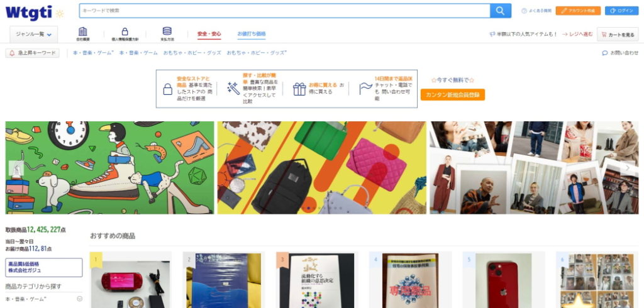Image resolution: width=644 pixels, height=308 pixels.
Task: Click the bell trending keywords button
Action: coord(33,53)
